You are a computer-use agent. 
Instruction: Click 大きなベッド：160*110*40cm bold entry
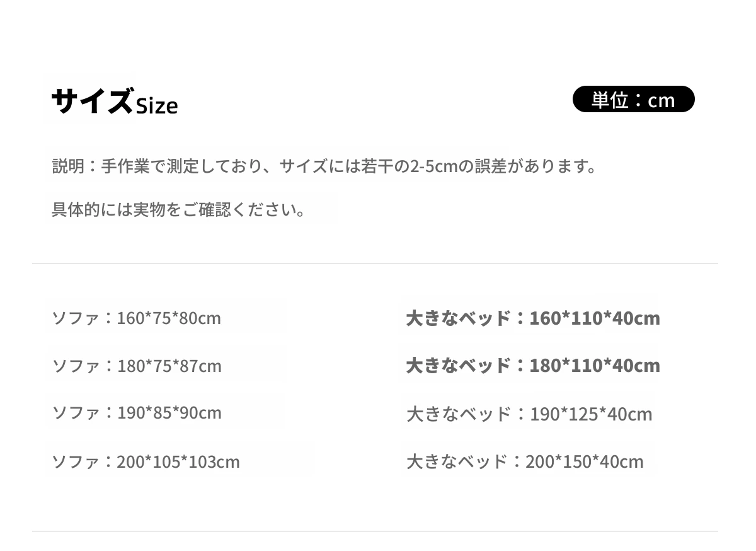533,318
